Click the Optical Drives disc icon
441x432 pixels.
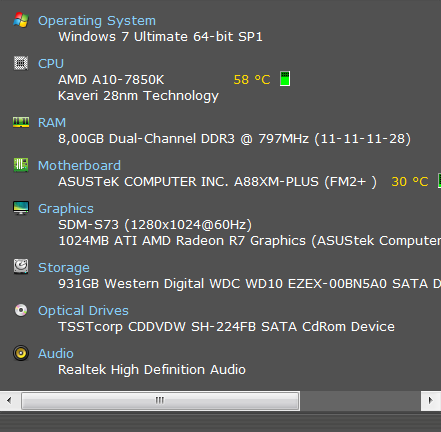[x=21, y=310]
